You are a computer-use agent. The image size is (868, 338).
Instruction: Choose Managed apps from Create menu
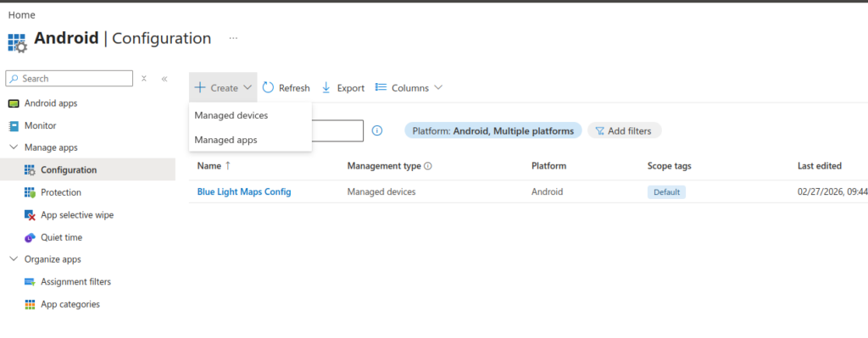250,140
